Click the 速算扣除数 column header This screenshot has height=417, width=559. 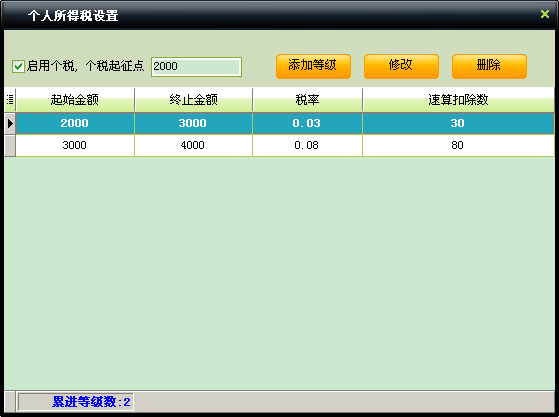pyautogui.click(x=458, y=100)
